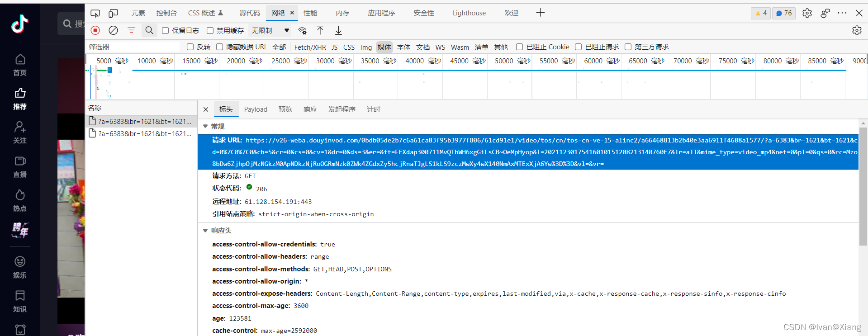The image size is (868, 336).
Task: Open Douyin 跨年 new year banner
Action: point(20,230)
